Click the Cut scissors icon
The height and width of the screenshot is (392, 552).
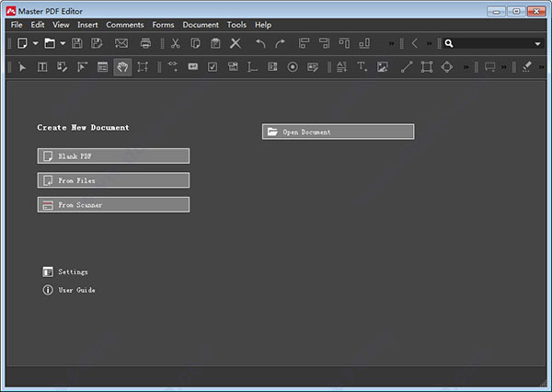pos(175,43)
